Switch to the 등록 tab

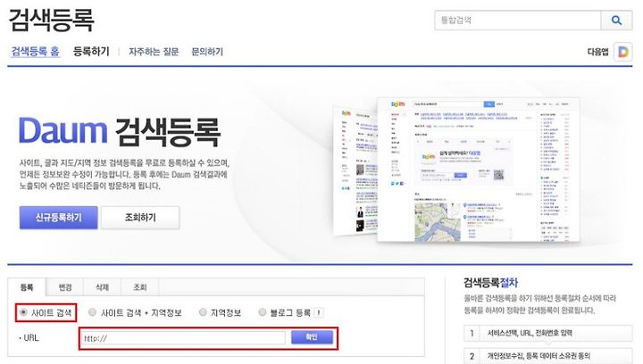(x=27, y=287)
